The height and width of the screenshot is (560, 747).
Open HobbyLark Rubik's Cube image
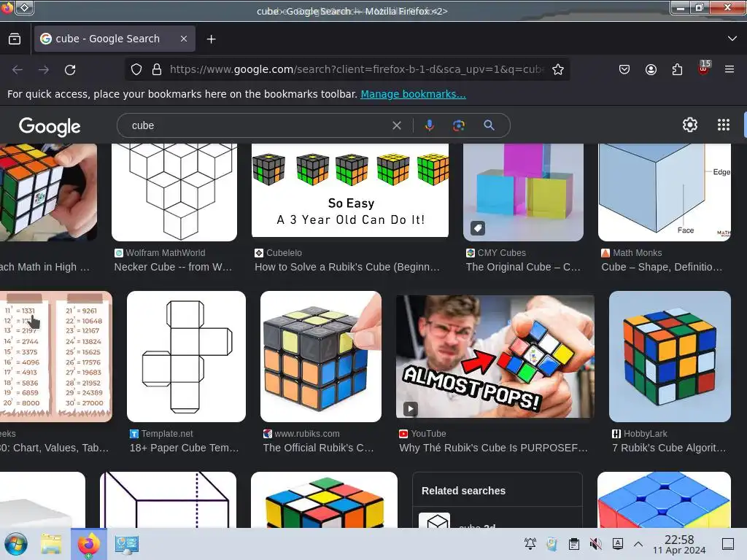(670, 356)
